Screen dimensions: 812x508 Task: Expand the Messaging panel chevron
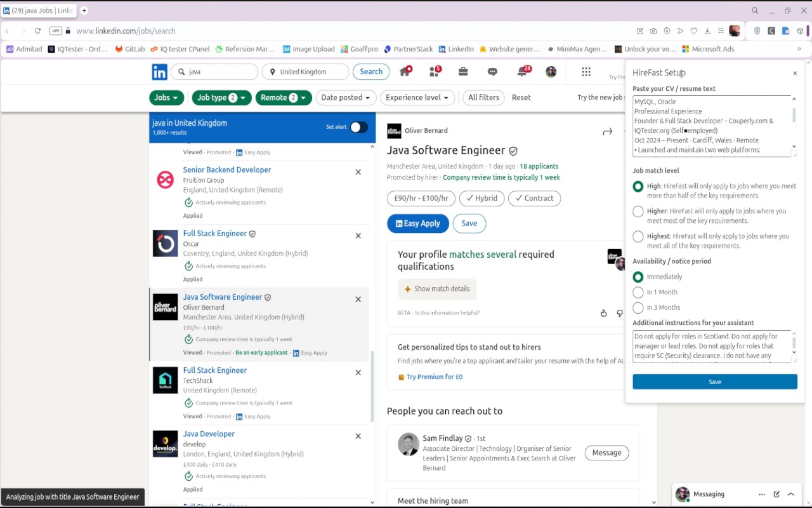(x=791, y=494)
